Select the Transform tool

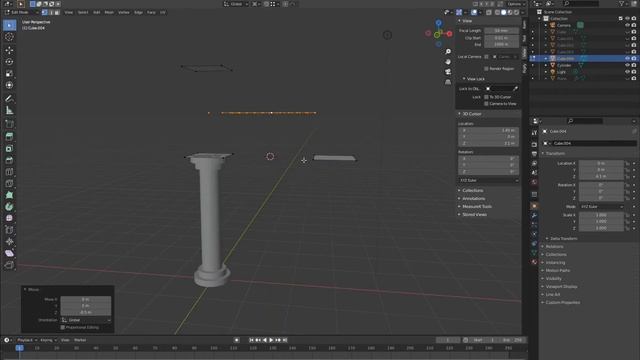9,85
